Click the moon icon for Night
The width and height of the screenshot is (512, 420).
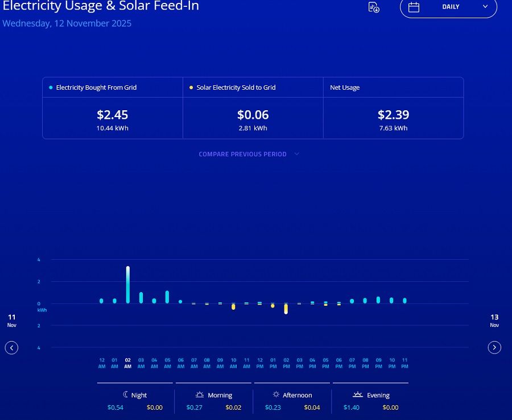126,394
